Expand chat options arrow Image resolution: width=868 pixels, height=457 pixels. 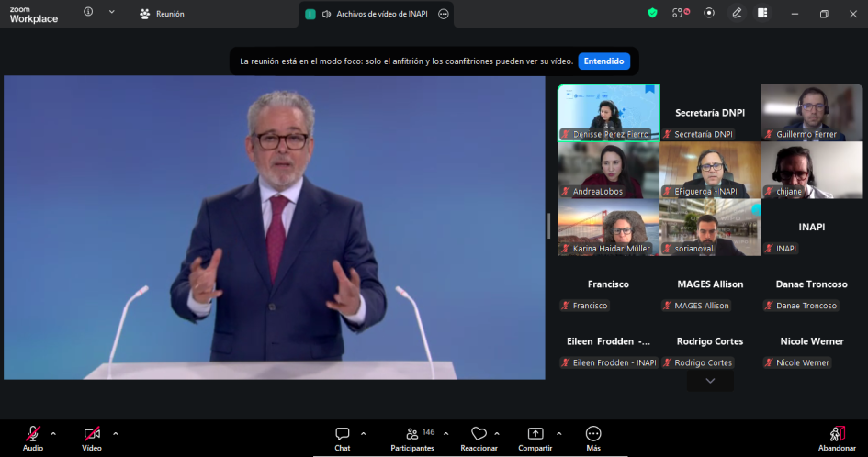click(x=363, y=434)
